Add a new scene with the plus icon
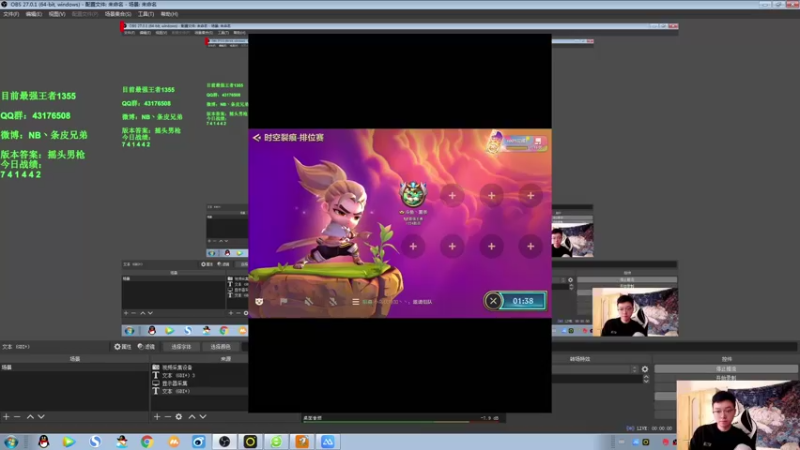The height and width of the screenshot is (450, 800). [x=6, y=417]
